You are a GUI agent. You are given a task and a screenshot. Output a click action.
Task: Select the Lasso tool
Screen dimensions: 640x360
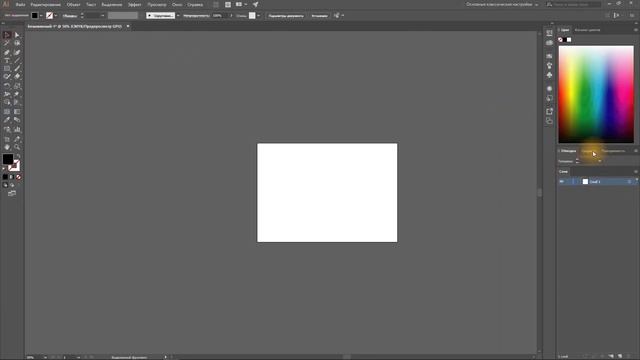tap(17, 43)
